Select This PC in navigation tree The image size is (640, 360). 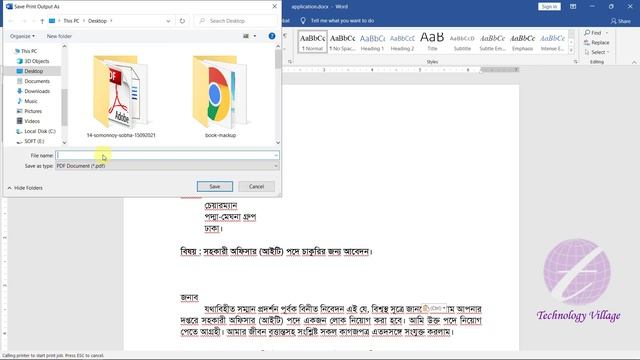(x=29, y=51)
